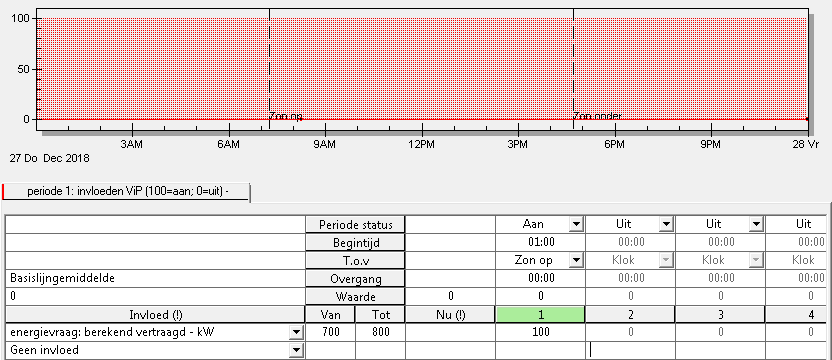Image resolution: width=832 pixels, height=360 pixels.
Task: Click the Van value 700 field
Action: (x=331, y=332)
